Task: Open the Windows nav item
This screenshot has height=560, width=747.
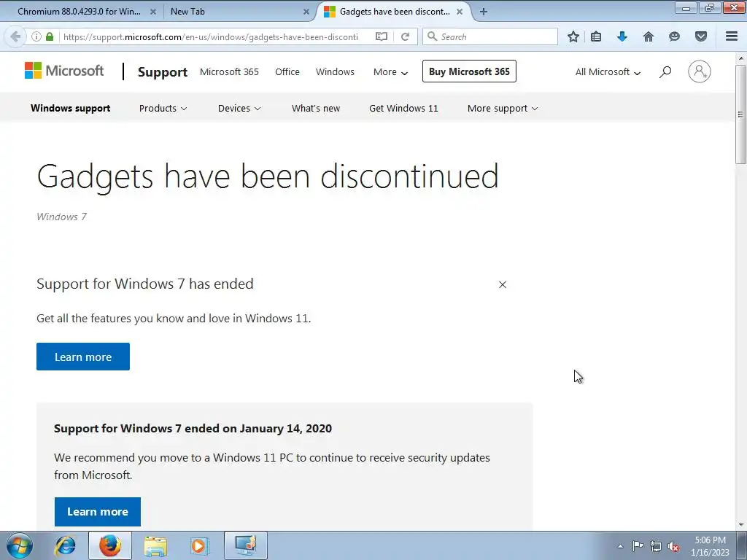Action: pyautogui.click(x=335, y=72)
